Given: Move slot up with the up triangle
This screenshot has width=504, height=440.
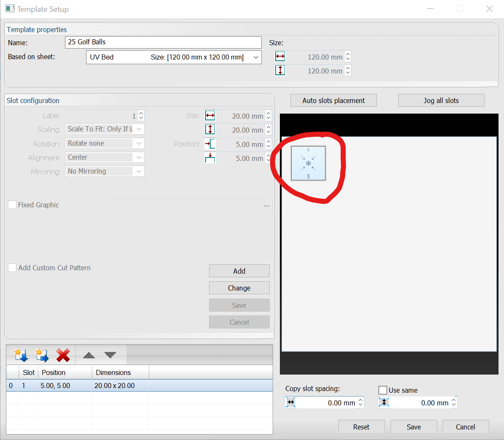Looking at the screenshot, I should point(89,355).
